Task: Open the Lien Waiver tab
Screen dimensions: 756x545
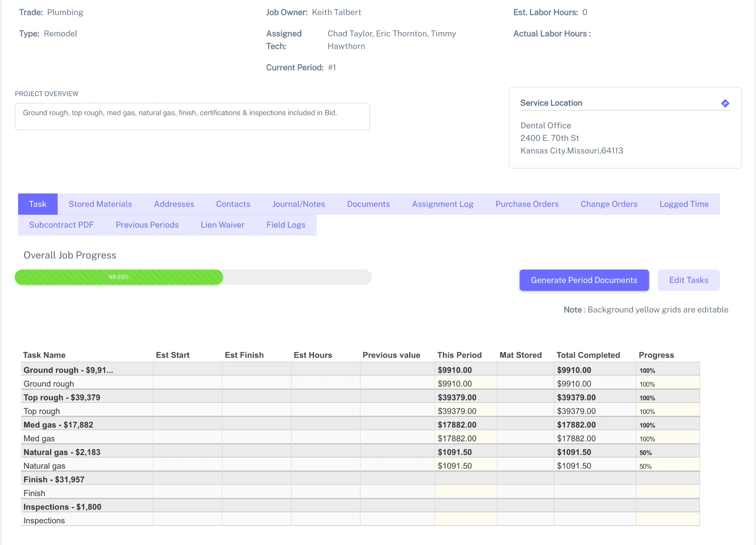Action: (x=222, y=225)
